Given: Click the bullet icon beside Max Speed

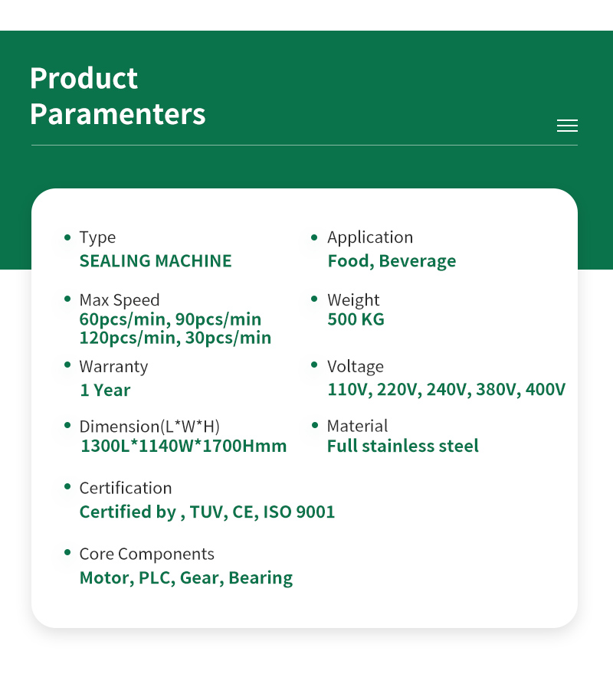Looking at the screenshot, I should 69,300.
